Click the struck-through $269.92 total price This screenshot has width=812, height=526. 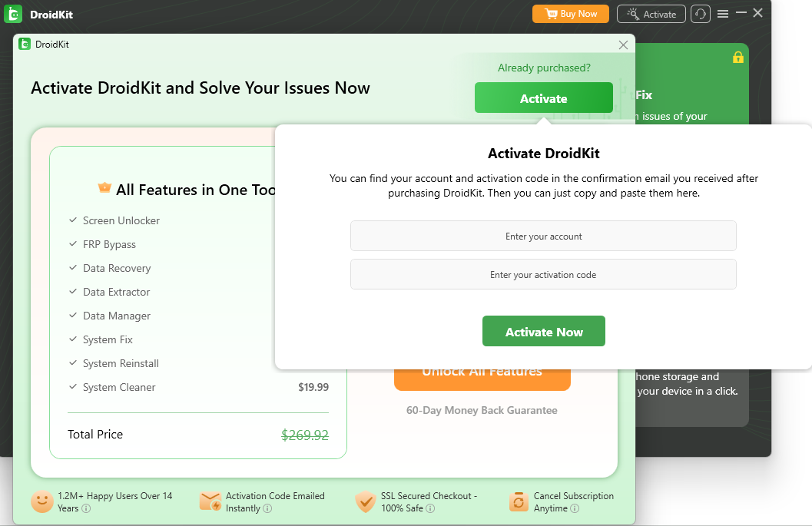click(x=305, y=435)
